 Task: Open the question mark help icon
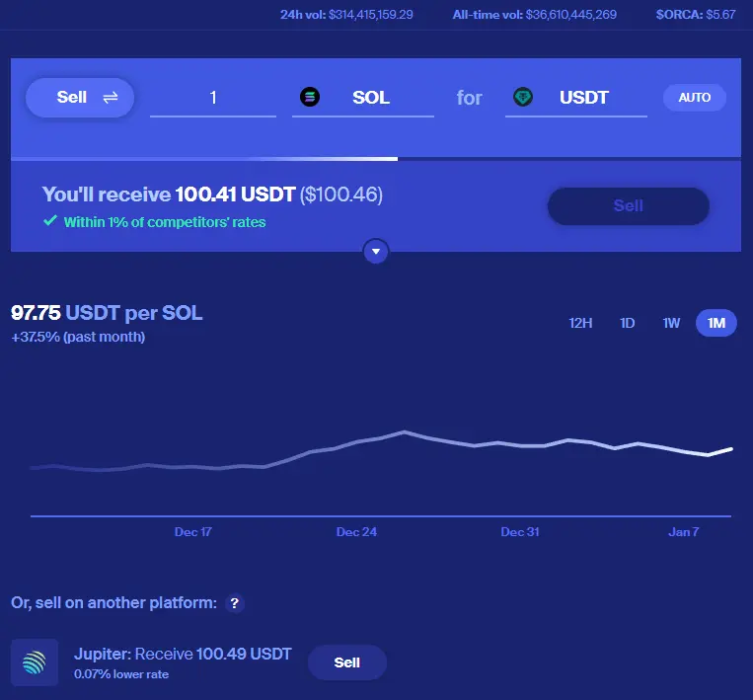[234, 603]
